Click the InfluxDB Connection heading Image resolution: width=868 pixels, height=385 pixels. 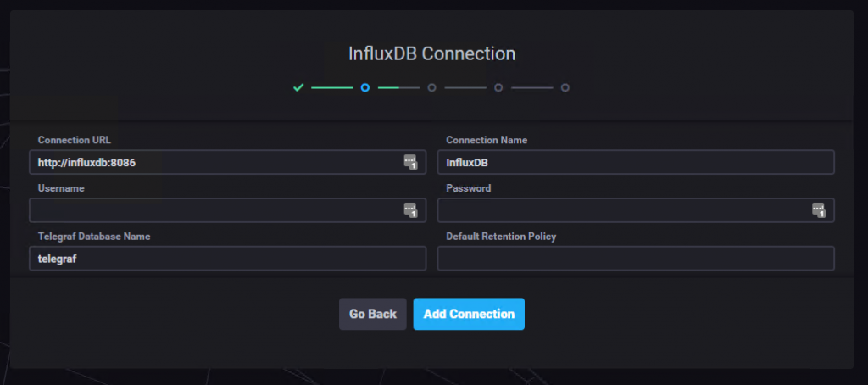click(431, 53)
